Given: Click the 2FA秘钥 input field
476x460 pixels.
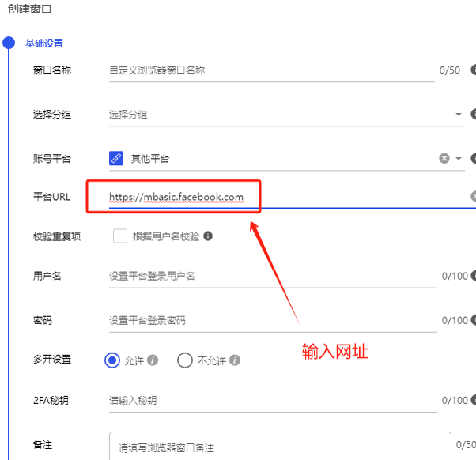Looking at the screenshot, I should [273, 401].
